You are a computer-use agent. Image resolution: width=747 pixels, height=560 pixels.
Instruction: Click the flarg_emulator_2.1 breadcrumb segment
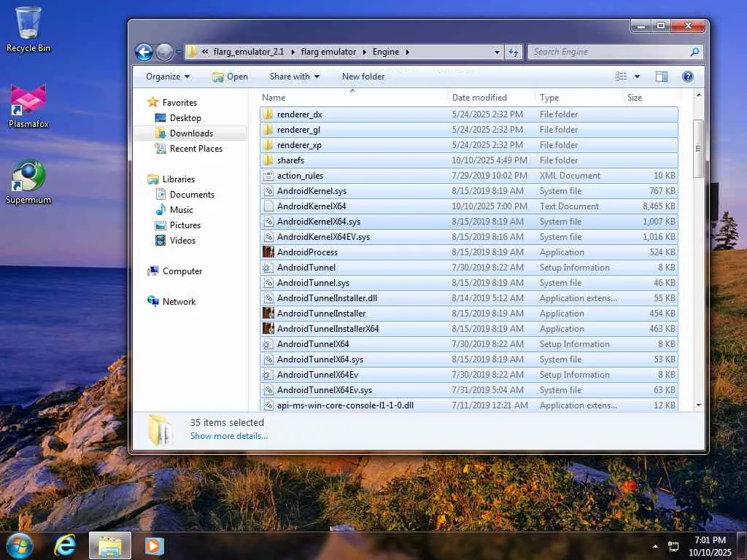pyautogui.click(x=248, y=52)
